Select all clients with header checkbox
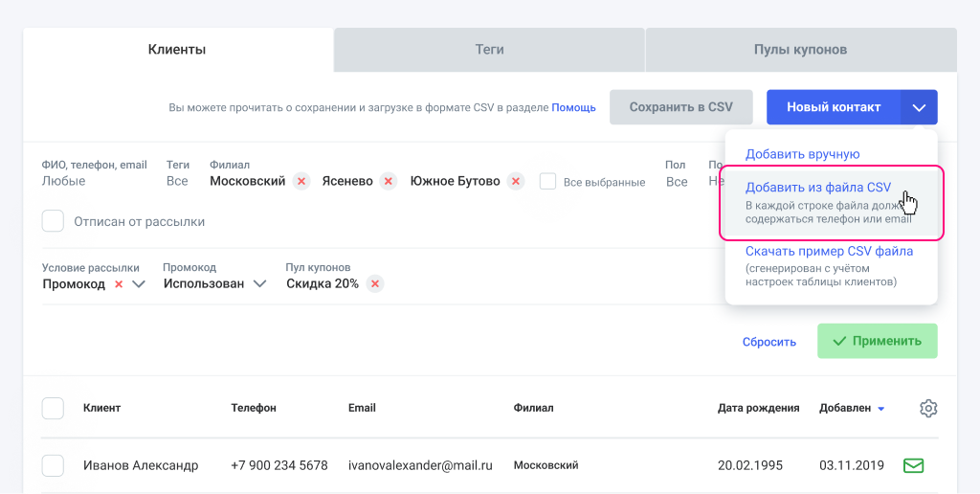 coord(53,408)
